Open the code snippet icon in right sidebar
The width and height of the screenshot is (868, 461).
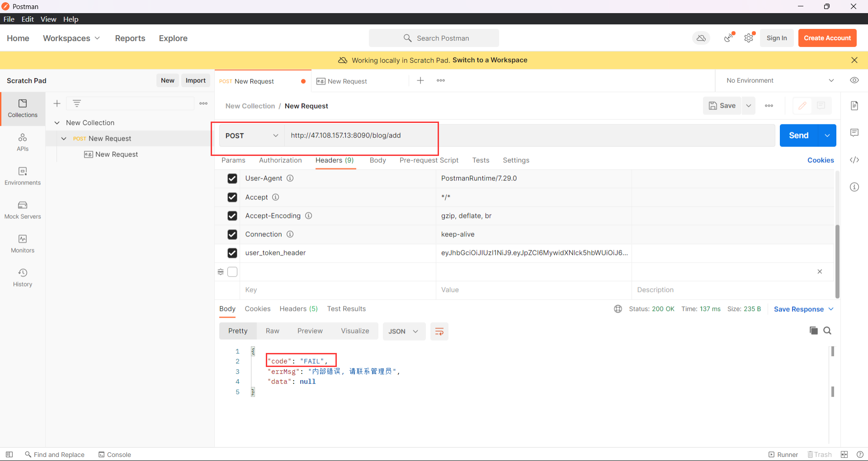854,160
